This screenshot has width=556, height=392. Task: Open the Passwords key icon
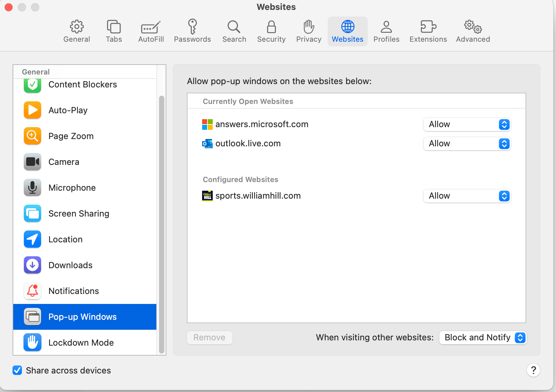click(x=192, y=27)
